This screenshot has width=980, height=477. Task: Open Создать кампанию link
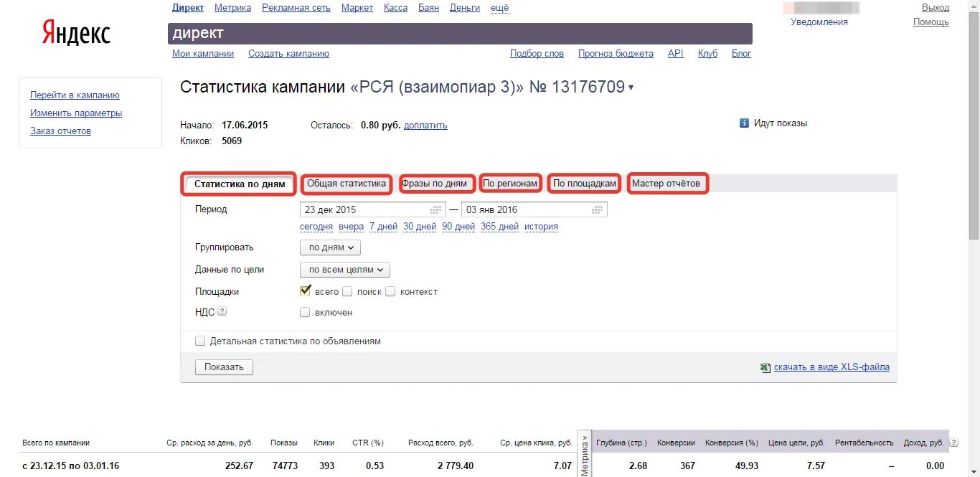coord(288,54)
